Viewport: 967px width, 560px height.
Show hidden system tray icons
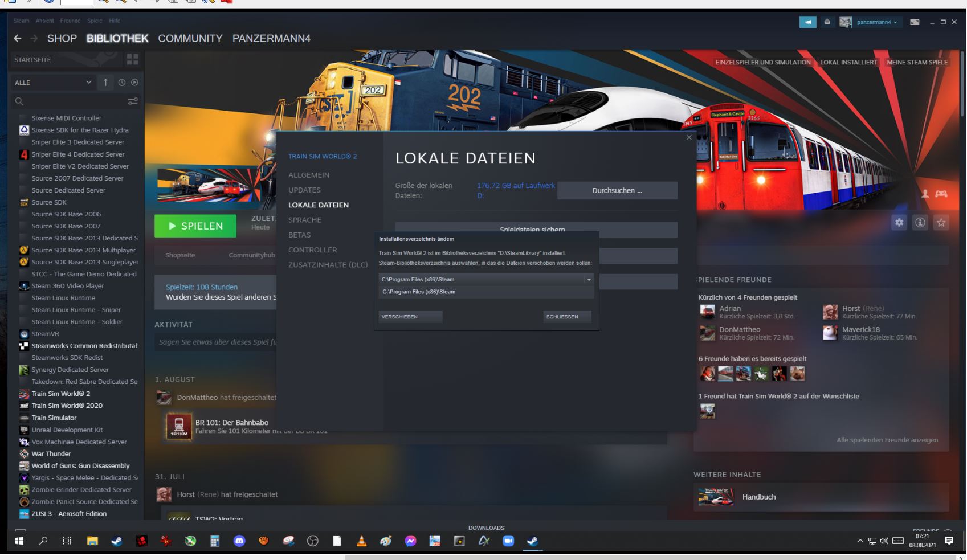(860, 541)
